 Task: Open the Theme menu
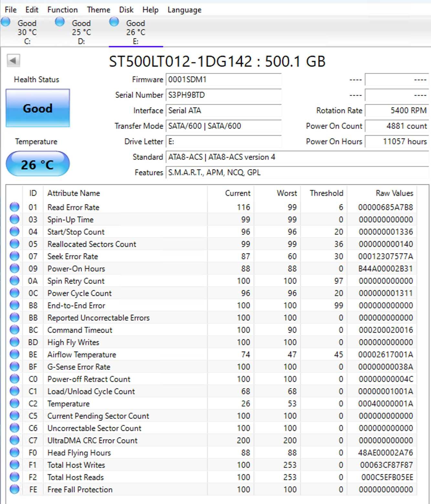point(99,10)
